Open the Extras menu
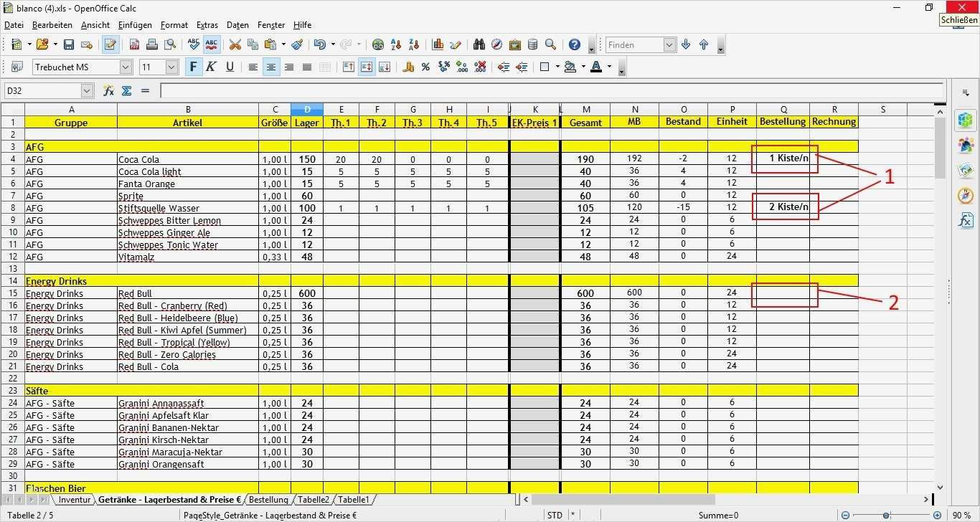This screenshot has width=980, height=522. pos(207,25)
